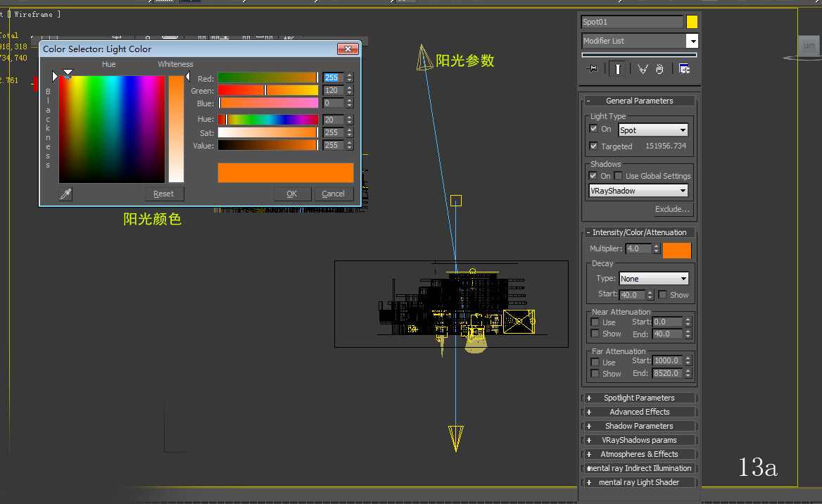Click the Green value field
Viewport: 822px width, 504px height.
pos(334,90)
